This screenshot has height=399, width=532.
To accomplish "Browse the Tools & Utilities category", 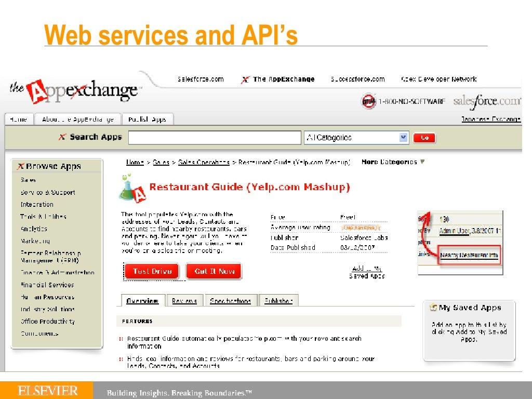I will [x=44, y=217].
